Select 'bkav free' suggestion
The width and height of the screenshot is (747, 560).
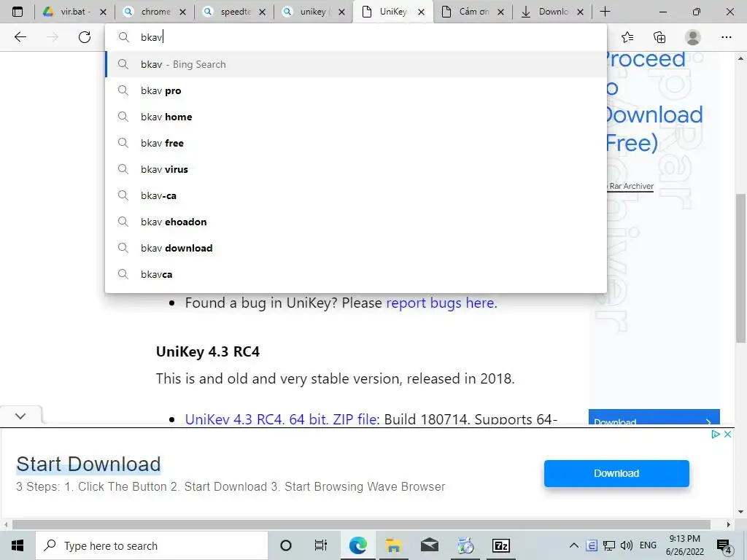click(x=356, y=143)
